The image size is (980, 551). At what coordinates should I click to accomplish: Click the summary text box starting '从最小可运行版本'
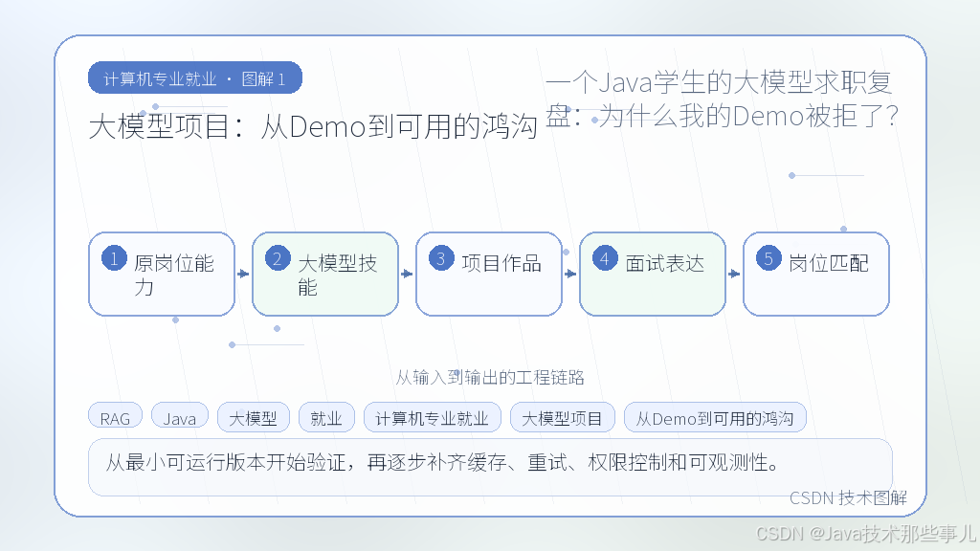[490, 467]
